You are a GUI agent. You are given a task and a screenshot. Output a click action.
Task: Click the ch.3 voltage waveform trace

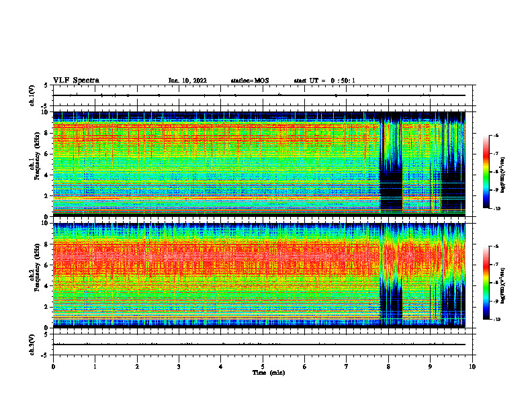pyautogui.click(x=259, y=345)
